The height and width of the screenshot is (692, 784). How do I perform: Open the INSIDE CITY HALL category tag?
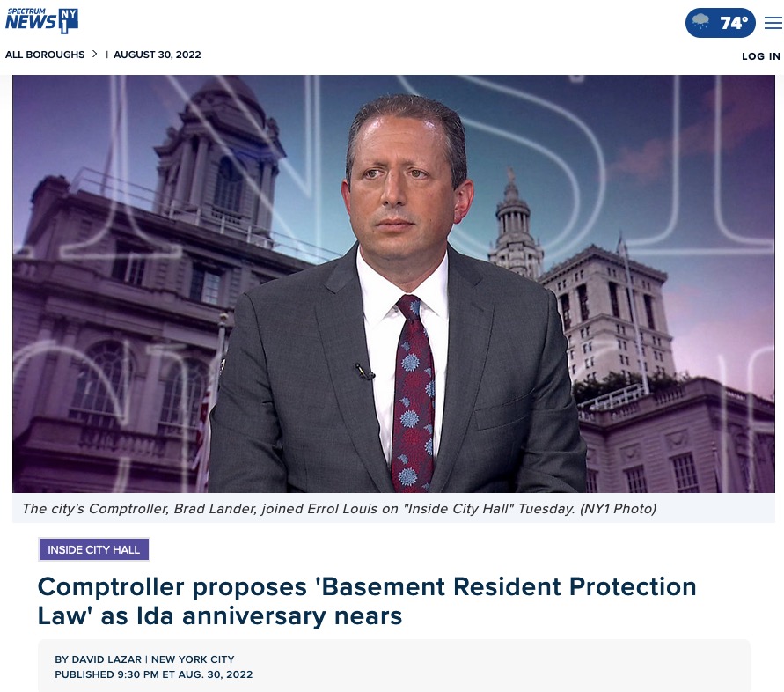(94, 549)
